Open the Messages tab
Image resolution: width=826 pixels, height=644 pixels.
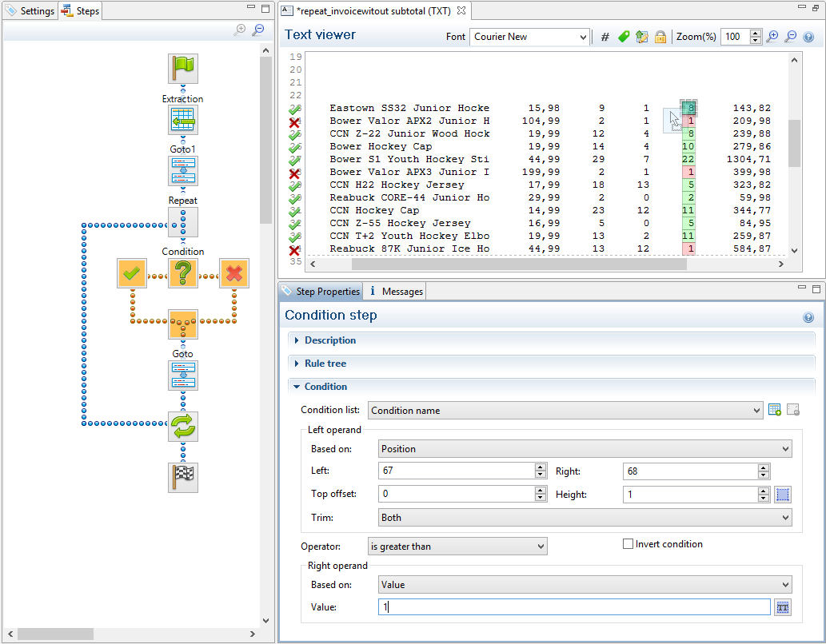coord(396,292)
